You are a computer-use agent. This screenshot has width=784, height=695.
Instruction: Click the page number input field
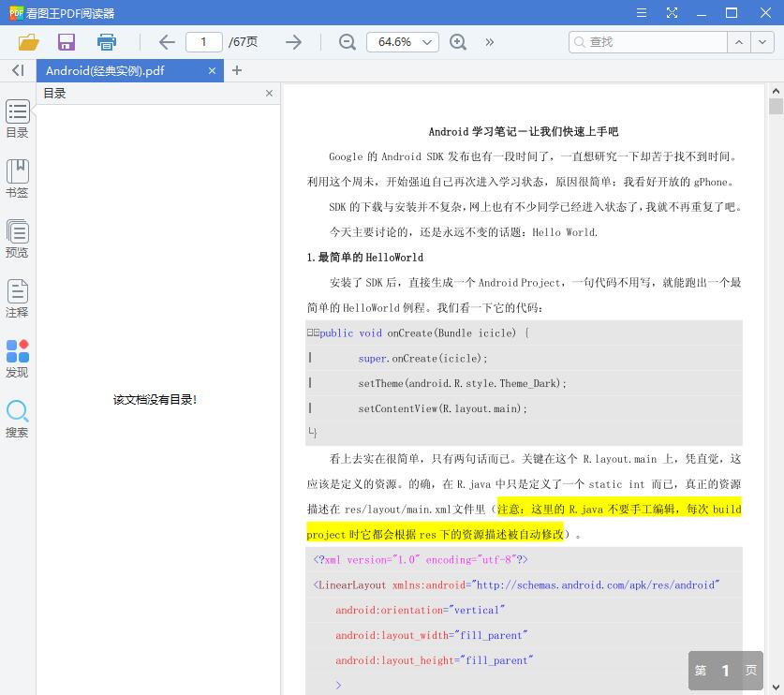[x=204, y=42]
